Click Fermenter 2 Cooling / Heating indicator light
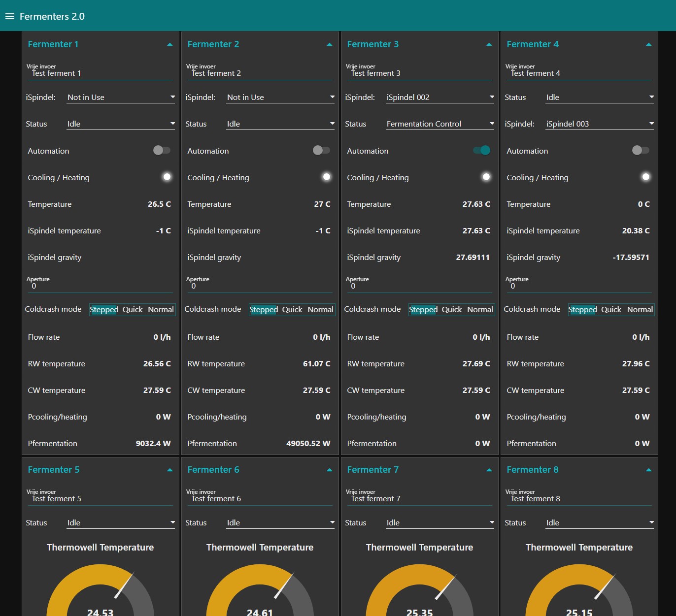 [x=327, y=177]
